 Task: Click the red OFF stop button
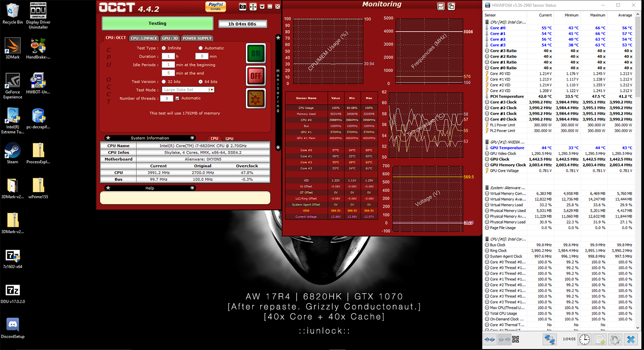[256, 76]
